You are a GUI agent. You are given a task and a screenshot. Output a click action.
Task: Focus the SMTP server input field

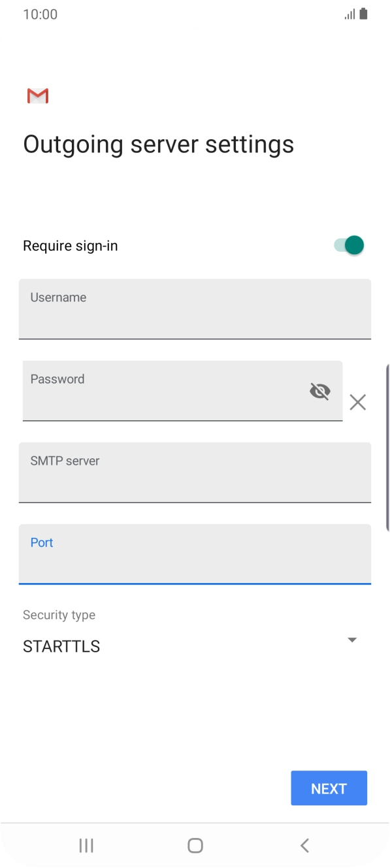pos(195,473)
